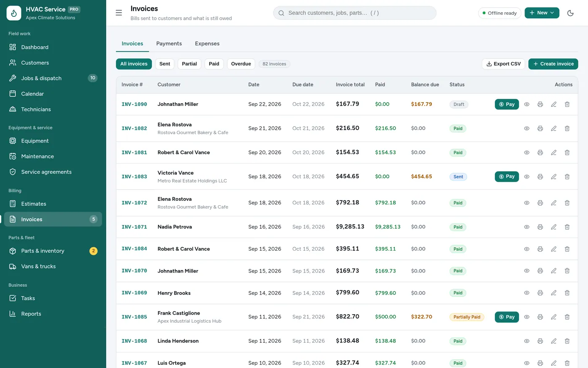Screen dimensions: 588x368
Task: Edit invoice INV-1083 pencil icon
Action: 554,177
